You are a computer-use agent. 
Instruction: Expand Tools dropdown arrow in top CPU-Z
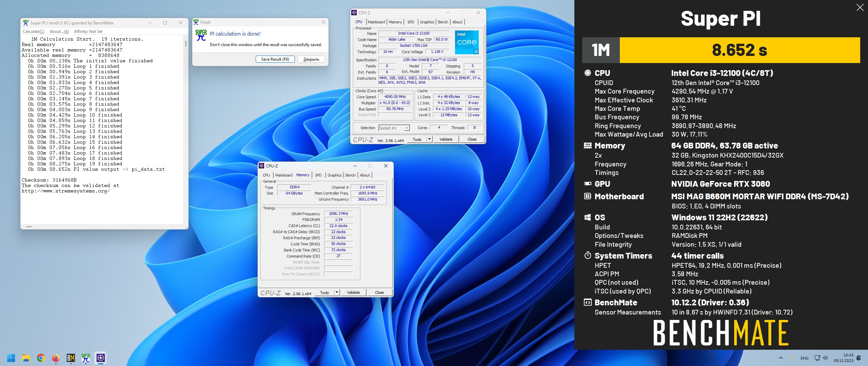tap(429, 139)
